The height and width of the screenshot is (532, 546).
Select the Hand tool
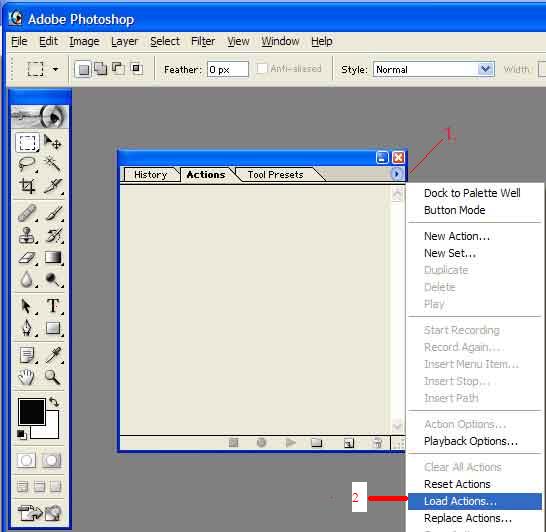coord(27,377)
